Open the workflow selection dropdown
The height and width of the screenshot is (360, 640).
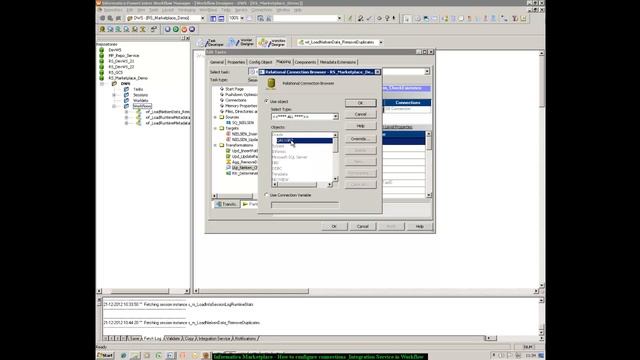click(x=381, y=42)
